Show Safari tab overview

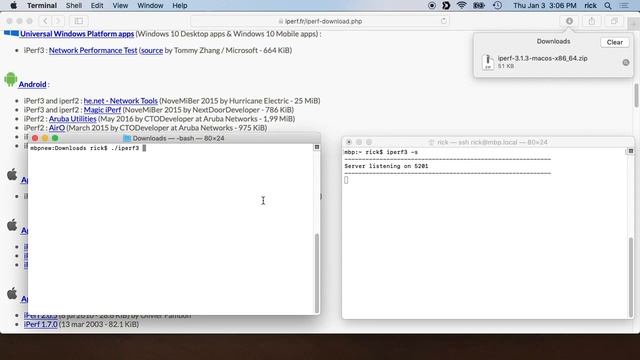[614, 21]
